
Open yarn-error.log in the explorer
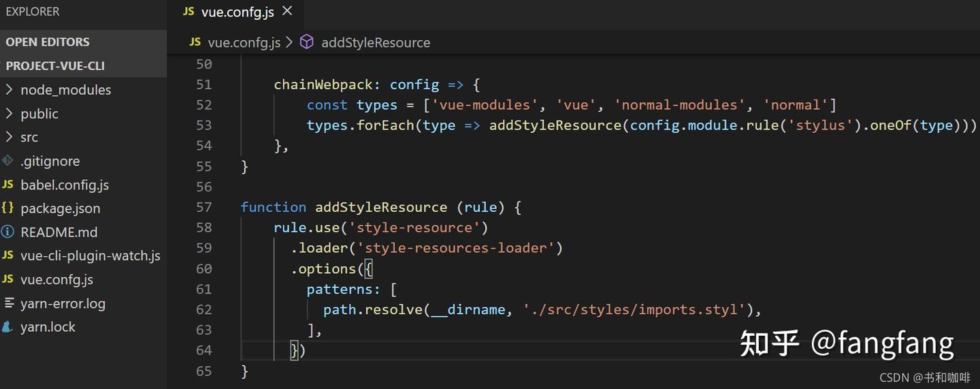pos(63,304)
